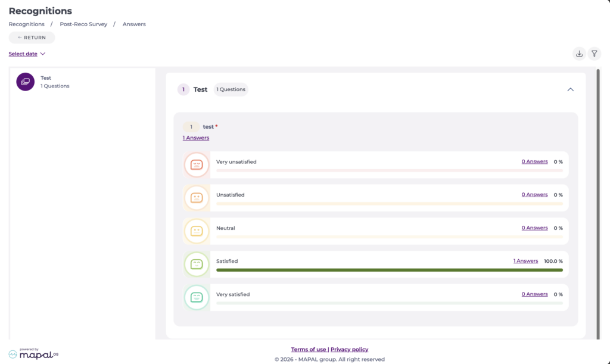Open 1 Answers link under test question

tap(195, 138)
